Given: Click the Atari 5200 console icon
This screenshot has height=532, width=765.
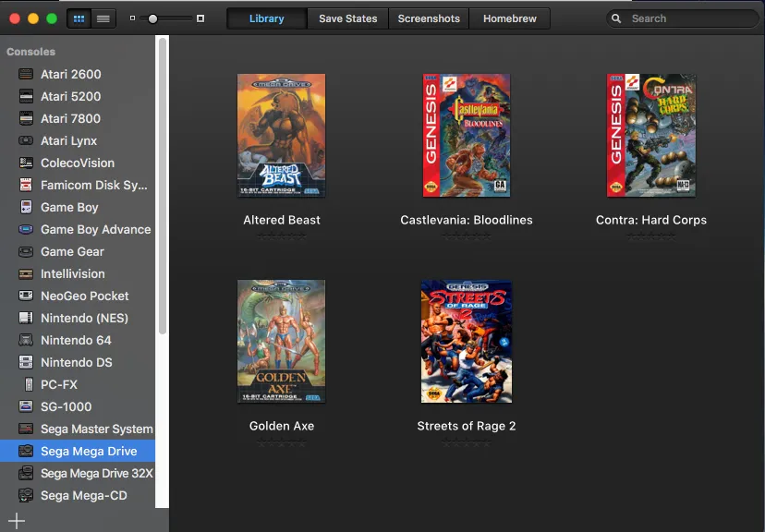Looking at the screenshot, I should (x=26, y=96).
